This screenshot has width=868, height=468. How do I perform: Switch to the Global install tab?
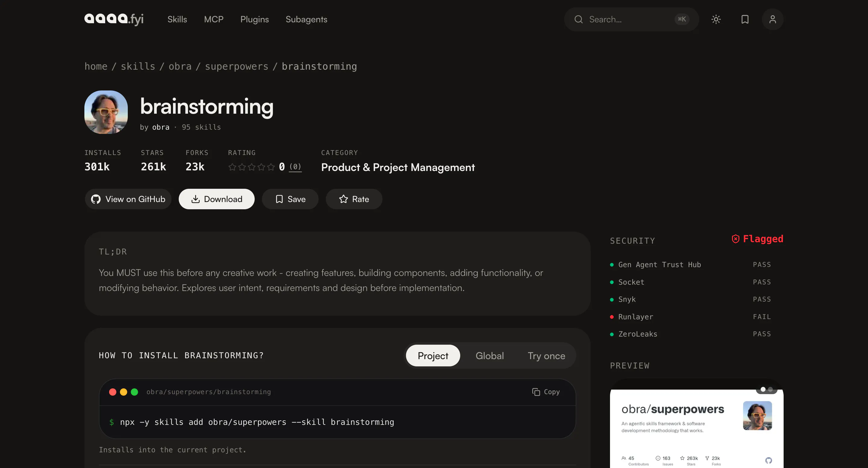click(x=489, y=356)
